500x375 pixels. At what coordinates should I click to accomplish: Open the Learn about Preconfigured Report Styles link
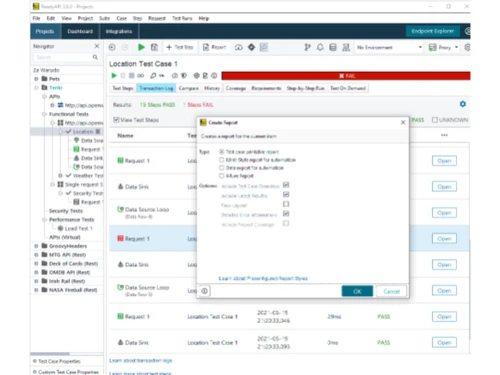(x=263, y=278)
